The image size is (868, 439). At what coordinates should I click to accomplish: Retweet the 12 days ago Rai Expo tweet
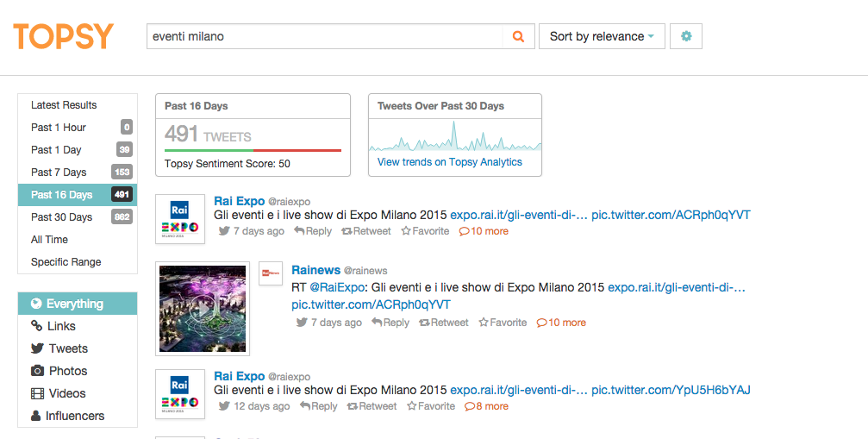[372, 405]
